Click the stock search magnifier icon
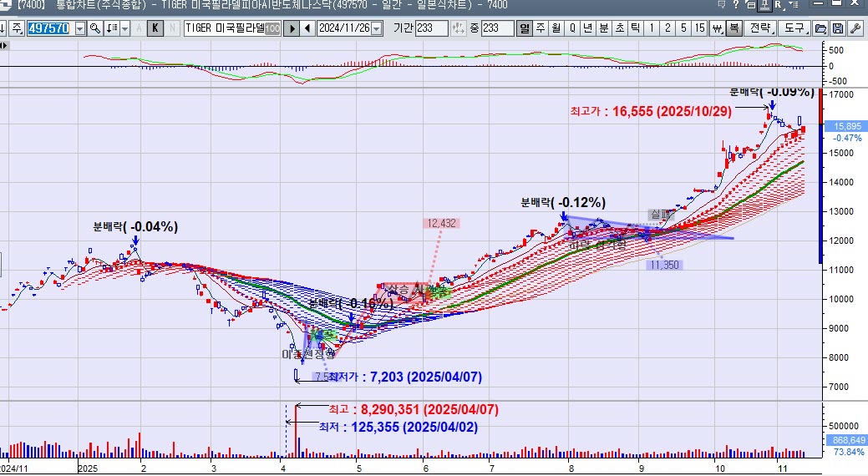 95,28
